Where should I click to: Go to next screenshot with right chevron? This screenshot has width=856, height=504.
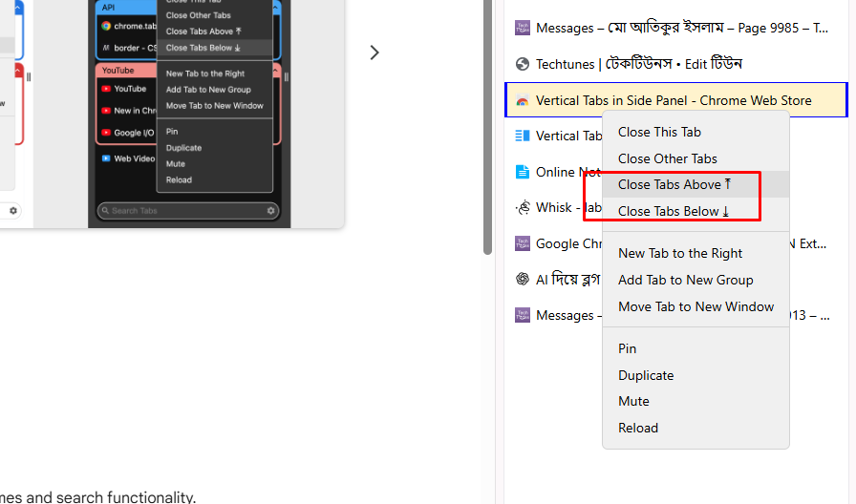point(374,52)
